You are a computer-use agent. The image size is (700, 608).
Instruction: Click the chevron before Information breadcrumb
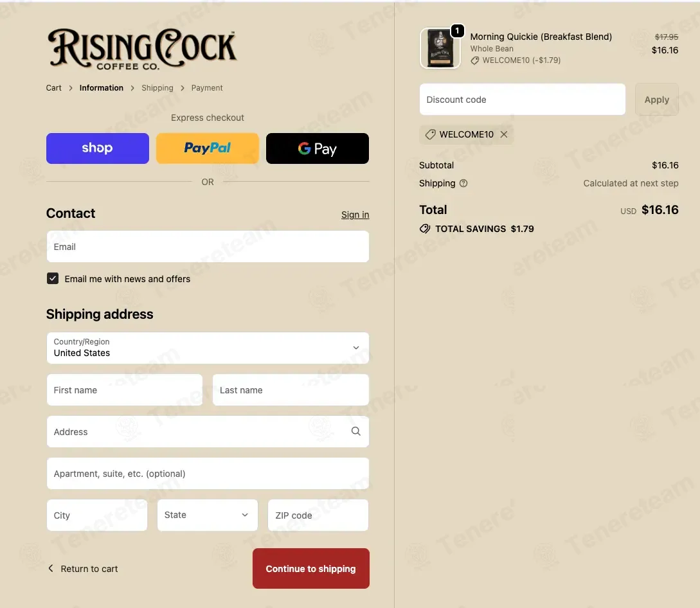(x=71, y=88)
